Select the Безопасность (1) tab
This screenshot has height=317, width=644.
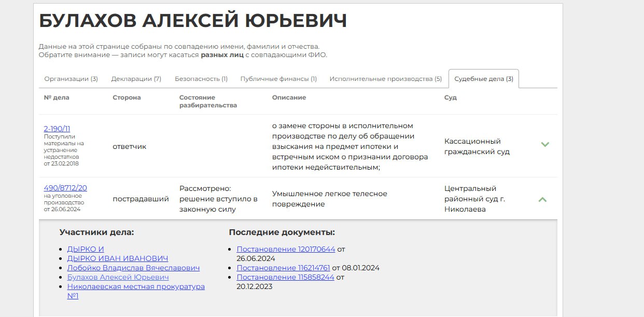(201, 79)
